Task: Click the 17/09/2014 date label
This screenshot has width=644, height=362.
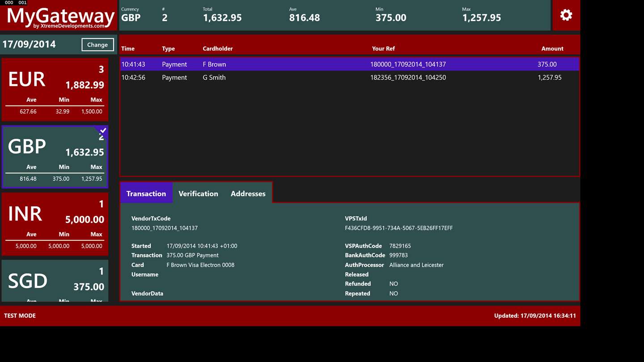Action: coord(29,44)
